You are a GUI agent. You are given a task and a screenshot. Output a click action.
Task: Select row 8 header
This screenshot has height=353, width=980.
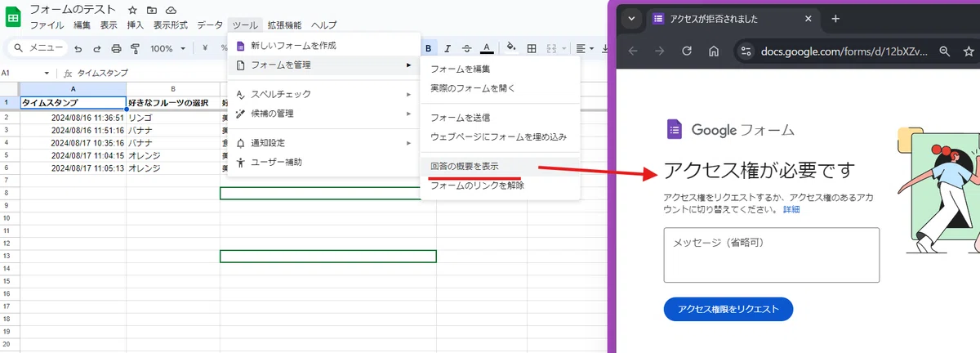point(9,194)
